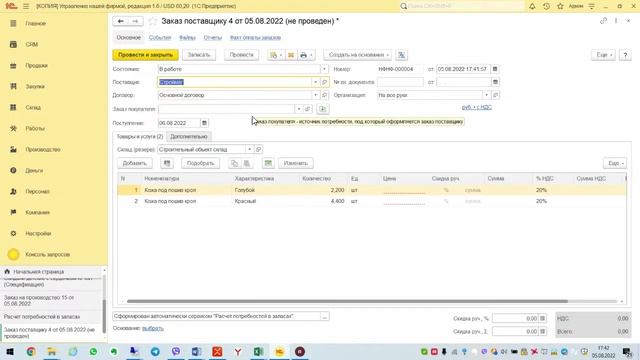The height and width of the screenshot is (360, 640).
Task: Open Excel from the Windows taskbar
Action: click(258, 351)
